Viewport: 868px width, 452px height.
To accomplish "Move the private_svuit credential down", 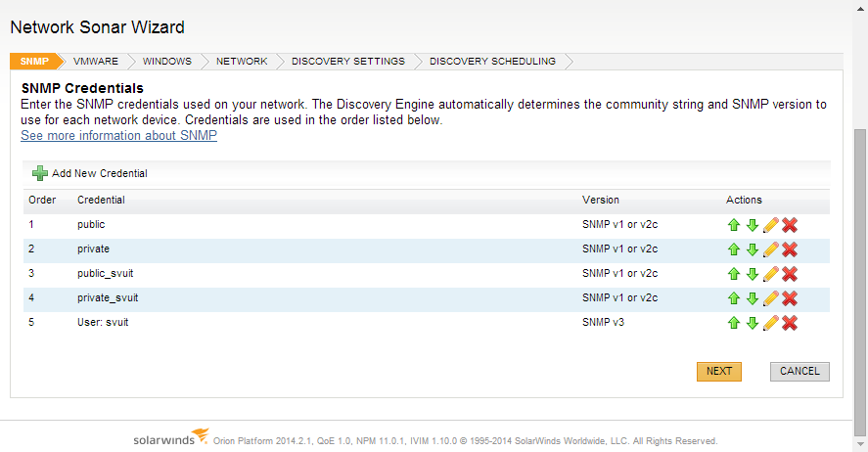I will pyautogui.click(x=752, y=298).
